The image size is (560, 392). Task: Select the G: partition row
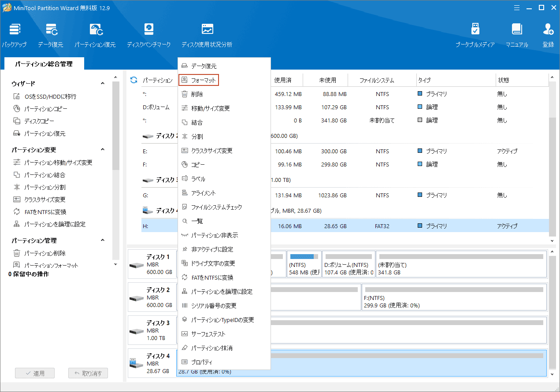point(345,195)
